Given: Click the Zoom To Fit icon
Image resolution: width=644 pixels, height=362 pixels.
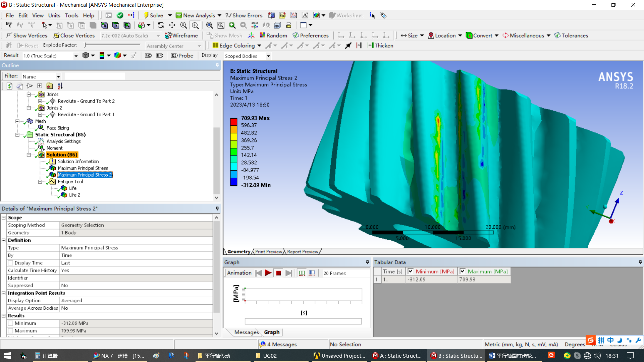Looking at the screenshot, I should click(x=210, y=25).
